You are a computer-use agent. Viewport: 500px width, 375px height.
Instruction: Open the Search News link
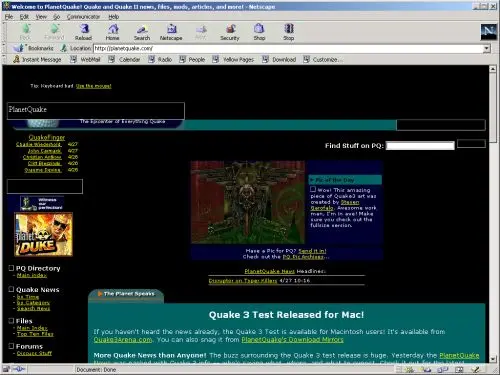[x=33, y=309]
